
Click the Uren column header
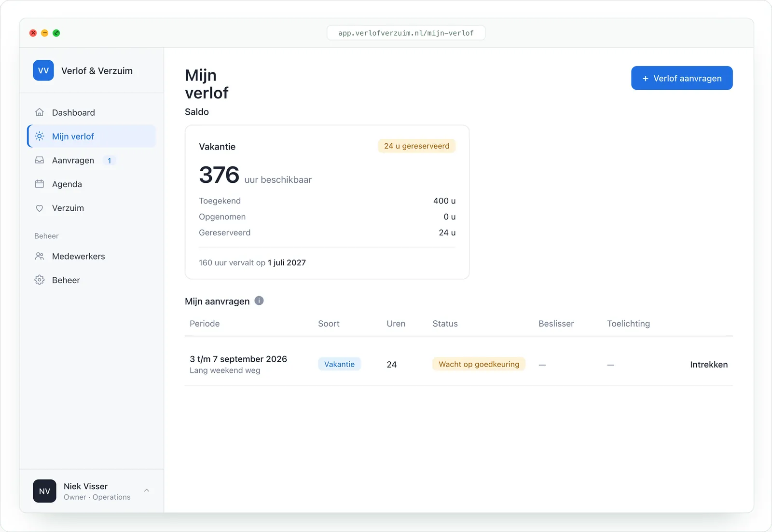pyautogui.click(x=396, y=324)
